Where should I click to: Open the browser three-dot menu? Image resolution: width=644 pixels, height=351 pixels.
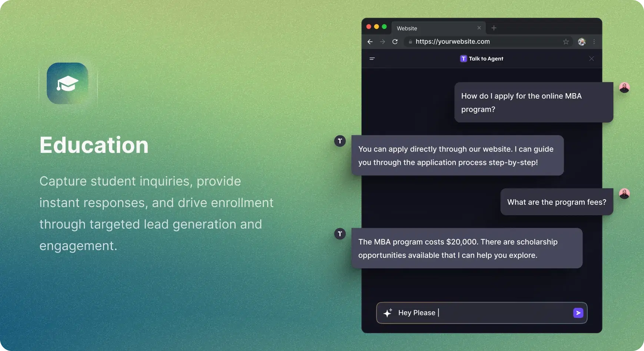coord(594,42)
